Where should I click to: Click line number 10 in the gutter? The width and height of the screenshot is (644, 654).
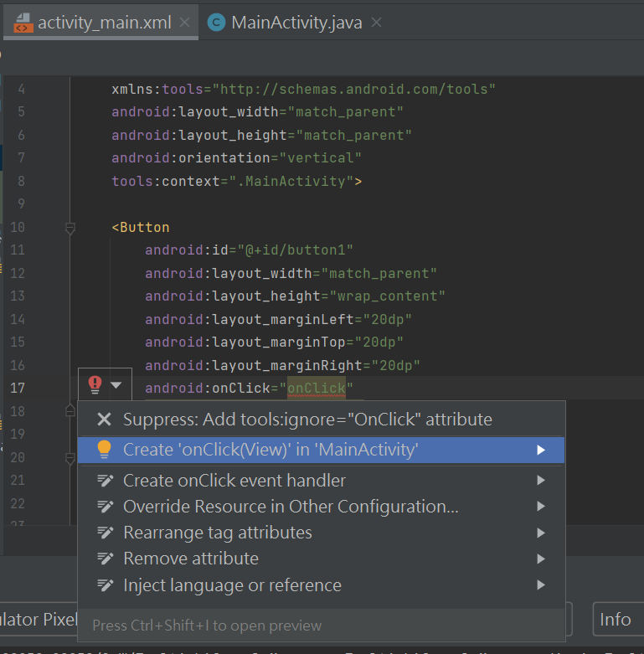18,227
